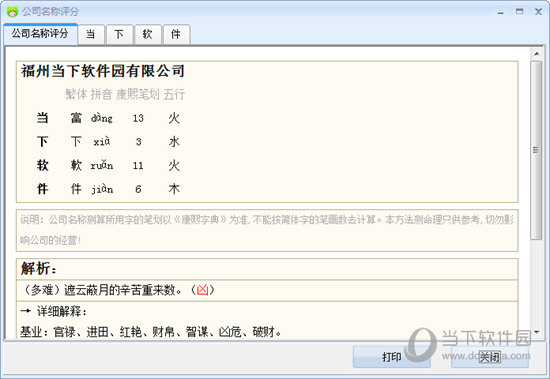This screenshot has width=550, height=379.
Task: Click the company name 福州当下软件园有限公司
Action: tap(102, 71)
